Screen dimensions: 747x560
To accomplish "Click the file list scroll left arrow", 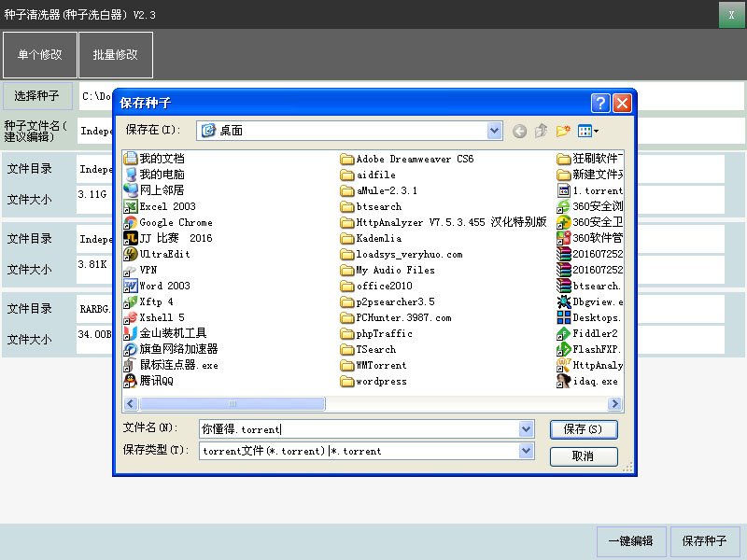I will click(x=131, y=404).
